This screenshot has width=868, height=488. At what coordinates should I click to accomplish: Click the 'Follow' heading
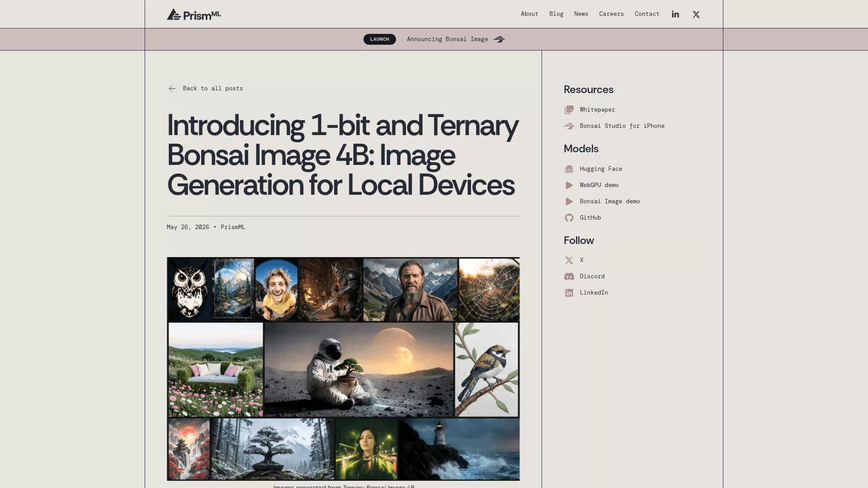579,240
